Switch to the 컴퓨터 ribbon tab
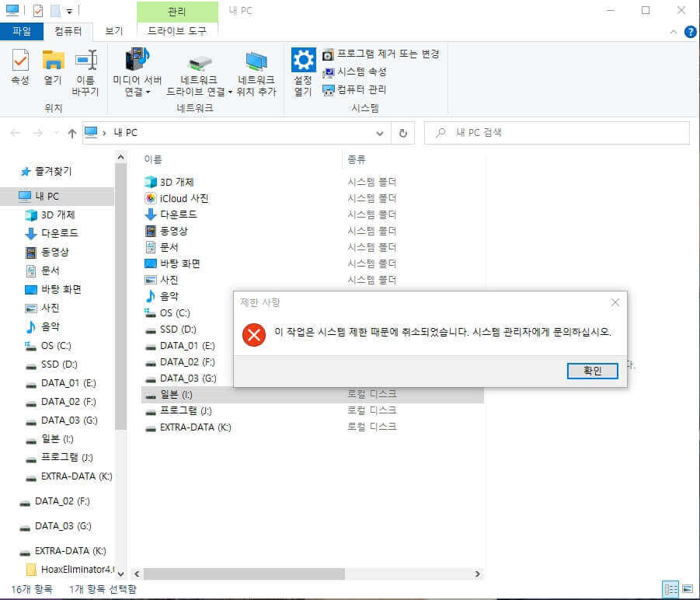This screenshot has width=700, height=600. tap(68, 31)
